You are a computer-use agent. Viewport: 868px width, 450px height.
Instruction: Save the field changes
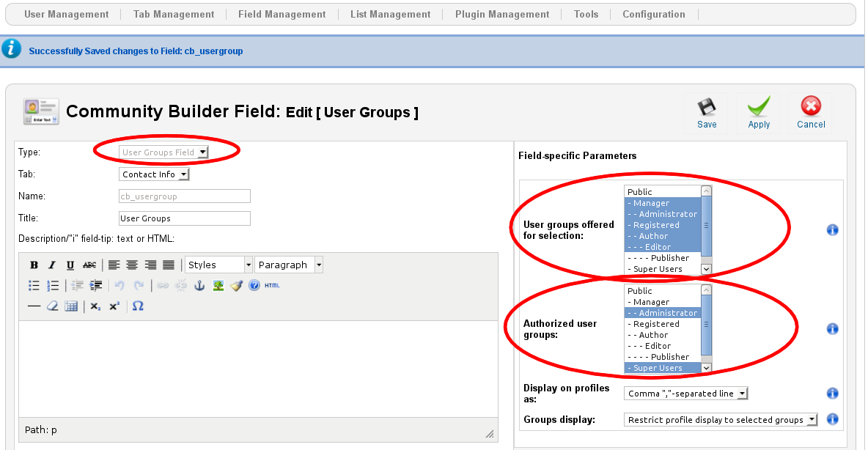pyautogui.click(x=707, y=113)
